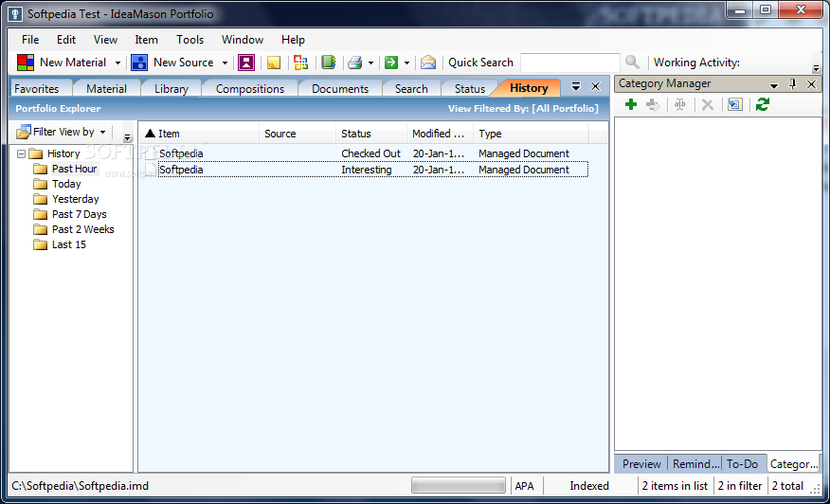Close the Portfolio Explorer tab area
The width and height of the screenshot is (830, 504).
[x=596, y=86]
